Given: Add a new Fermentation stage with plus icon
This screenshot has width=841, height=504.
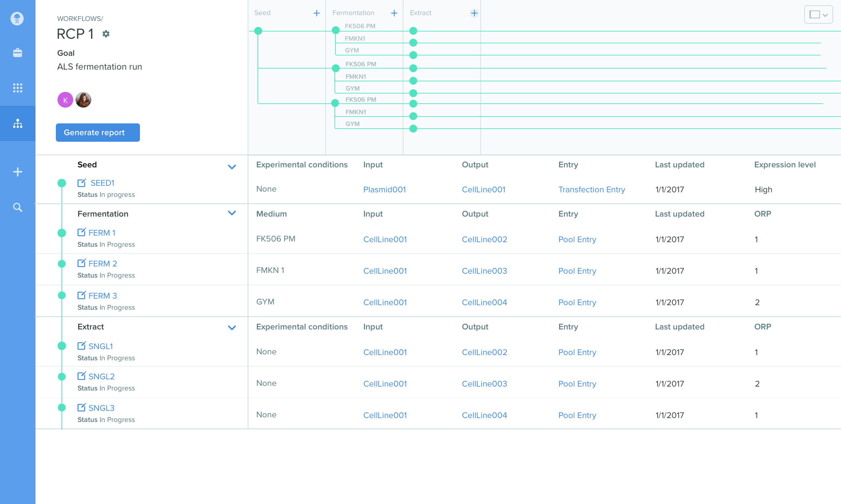Looking at the screenshot, I should coord(394,13).
